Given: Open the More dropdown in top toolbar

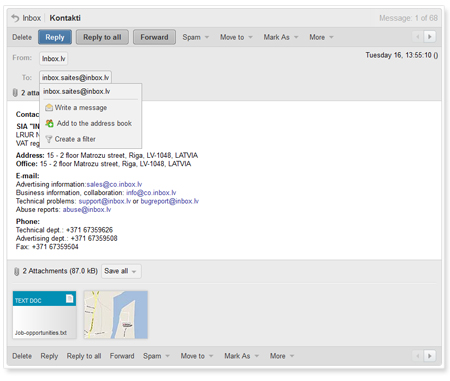Looking at the screenshot, I should coord(321,37).
